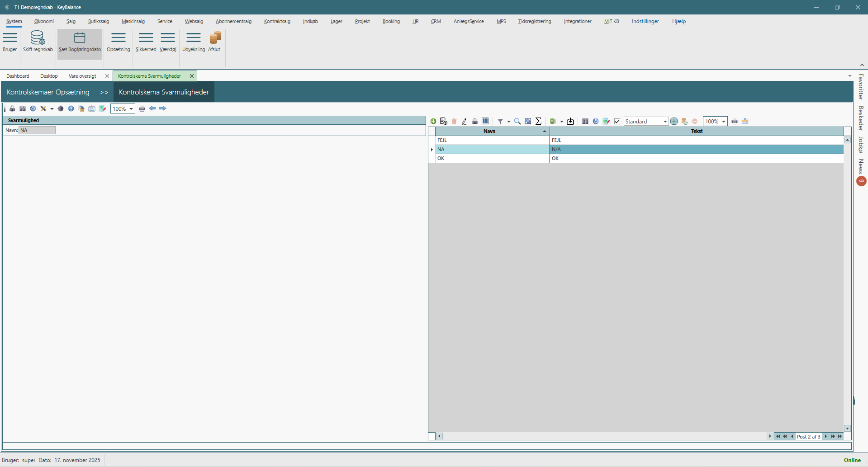Click the blue question mark help icon
Screen dimensions: 868x467
click(x=71, y=108)
